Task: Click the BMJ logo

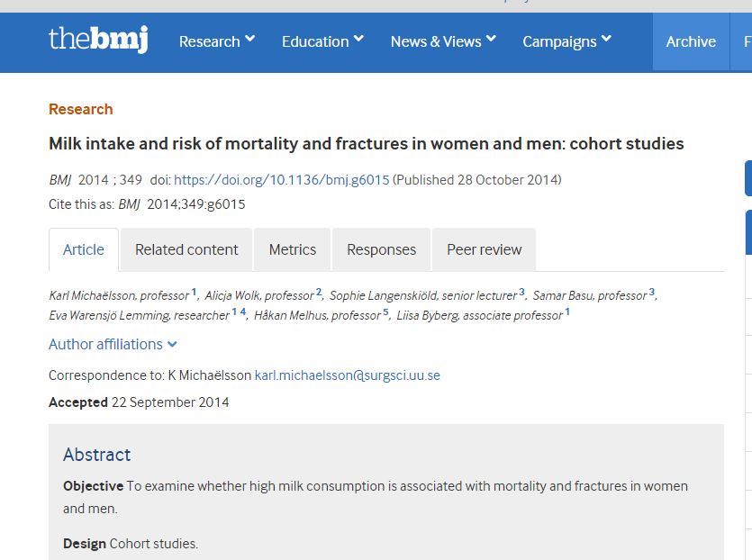Action: pyautogui.click(x=98, y=40)
